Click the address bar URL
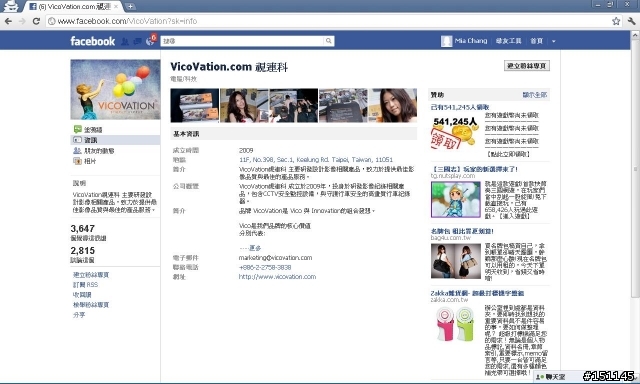640x384 pixels. point(127,21)
